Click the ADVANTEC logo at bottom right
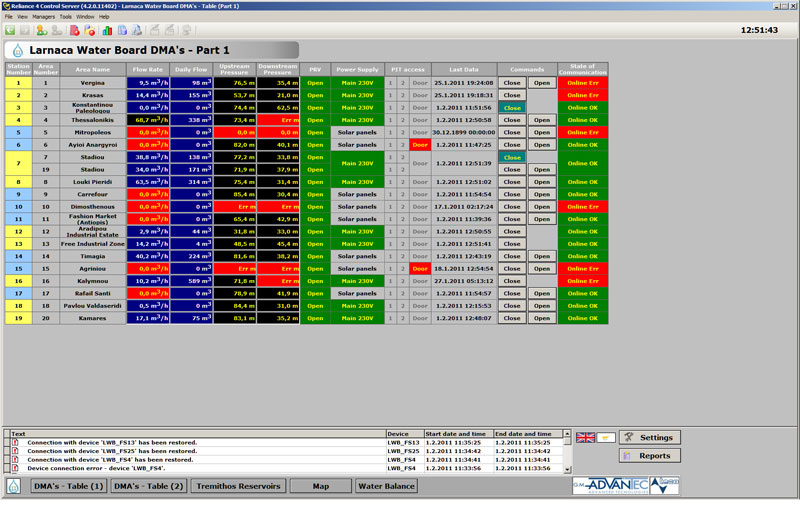Screen dimensions: 800x505 click(x=611, y=486)
